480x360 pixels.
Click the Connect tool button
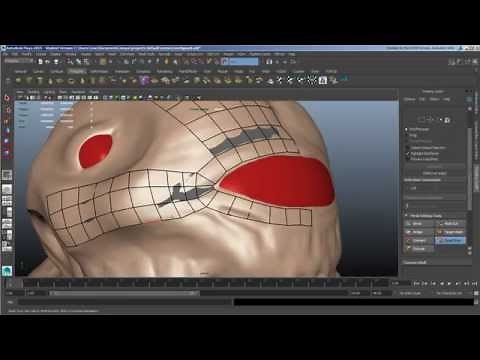(x=420, y=240)
